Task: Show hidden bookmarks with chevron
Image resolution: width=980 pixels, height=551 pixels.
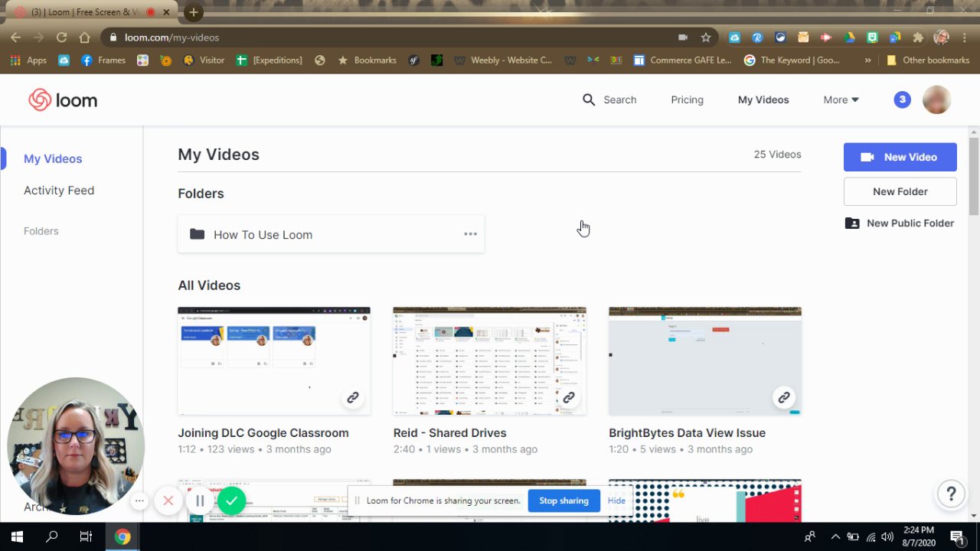Action: click(867, 60)
